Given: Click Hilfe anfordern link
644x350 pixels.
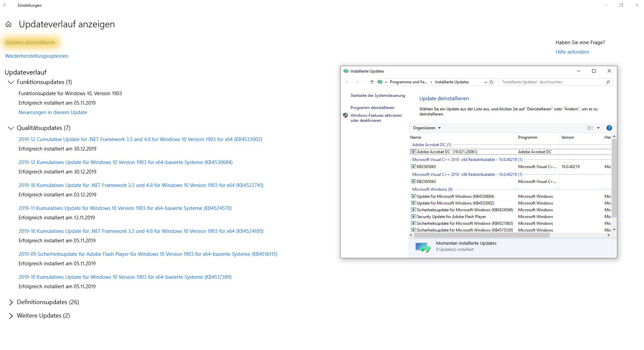Looking at the screenshot, I should click(572, 52).
